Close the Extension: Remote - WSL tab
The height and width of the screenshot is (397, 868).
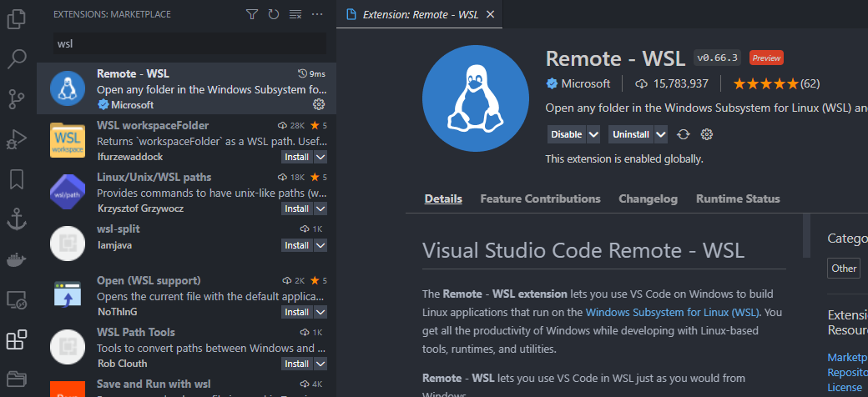click(490, 14)
